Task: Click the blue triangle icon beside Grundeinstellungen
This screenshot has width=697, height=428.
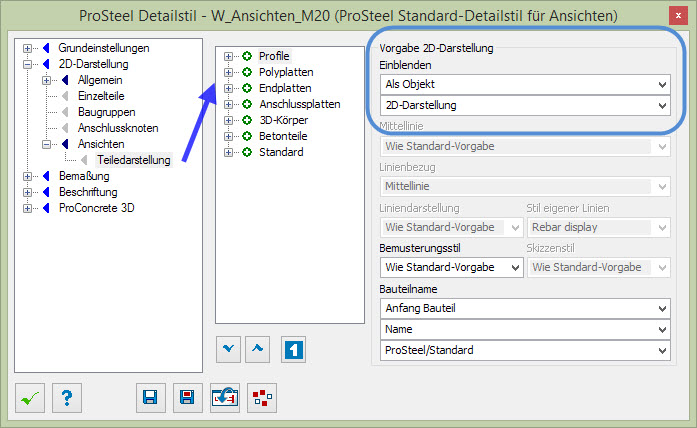Action: [x=46, y=48]
